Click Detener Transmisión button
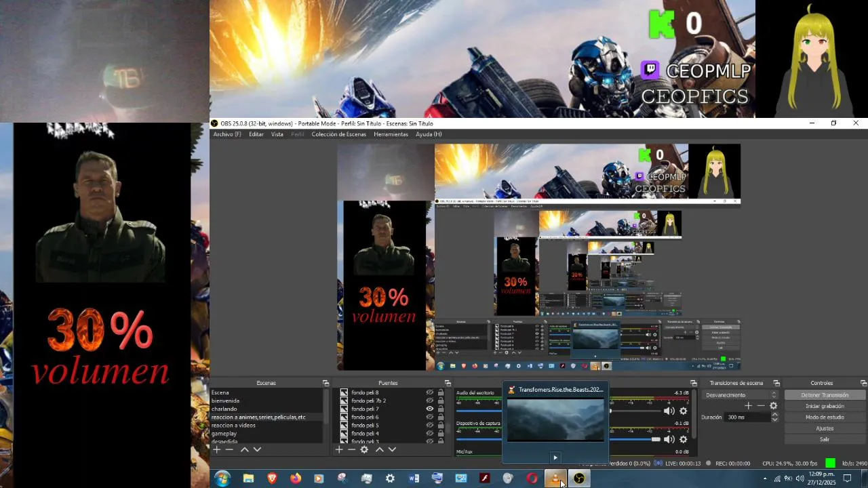The image size is (868, 488). click(x=825, y=395)
